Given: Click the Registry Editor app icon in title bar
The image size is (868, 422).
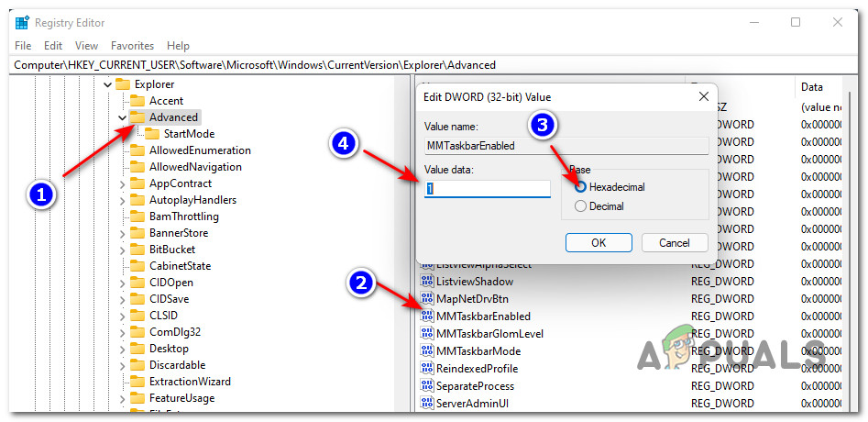Looking at the screenshot, I should [x=22, y=23].
